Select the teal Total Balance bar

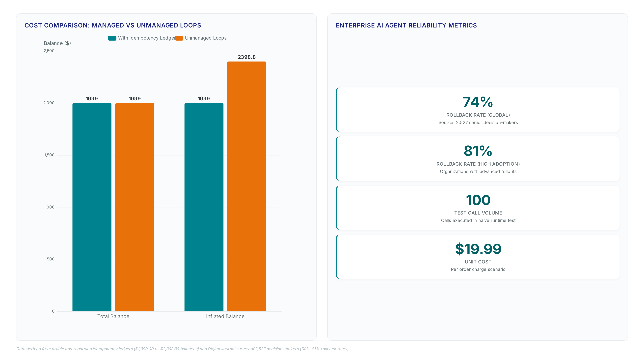(92, 207)
